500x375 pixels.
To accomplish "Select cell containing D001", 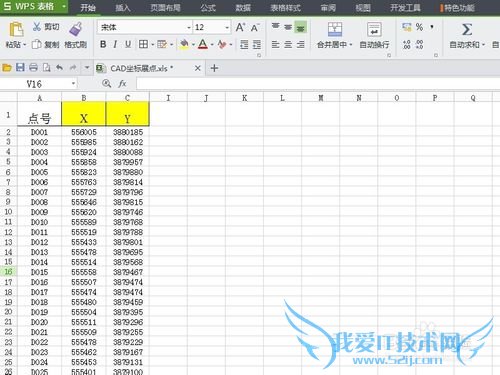I will (39, 132).
